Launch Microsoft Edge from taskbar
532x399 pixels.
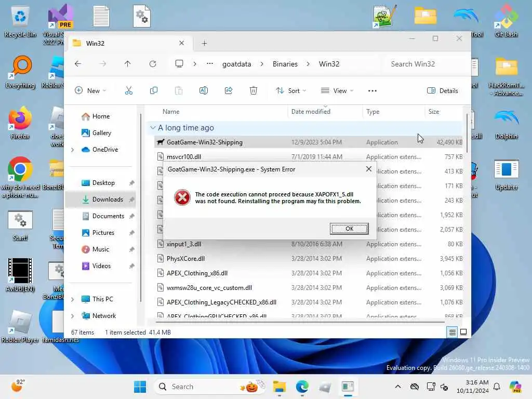point(302,387)
